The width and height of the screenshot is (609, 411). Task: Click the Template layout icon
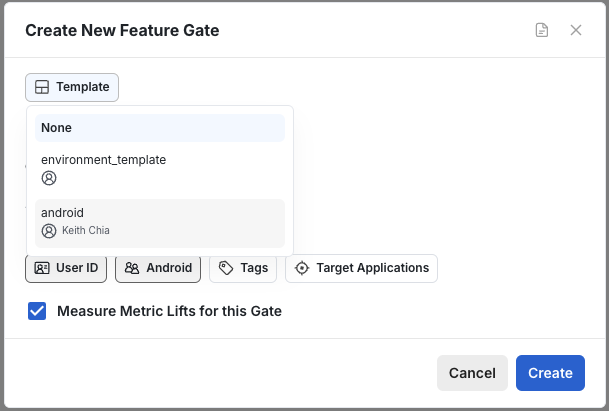42,87
